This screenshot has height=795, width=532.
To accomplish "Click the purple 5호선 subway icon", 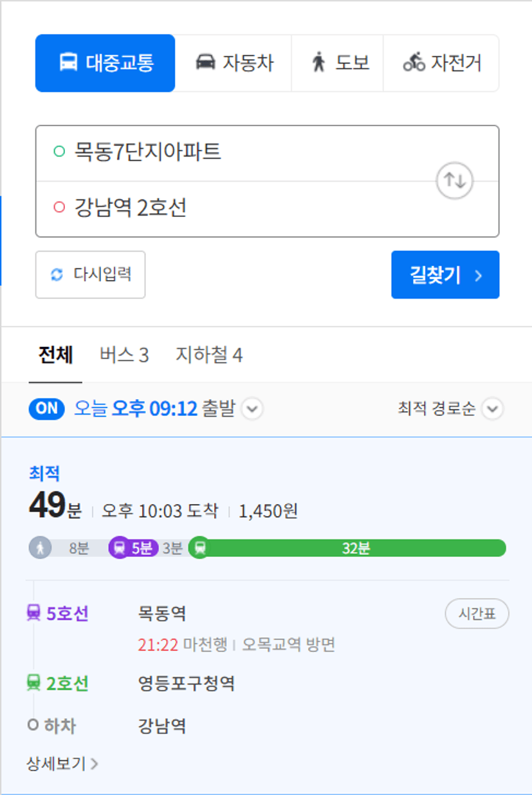I will [33, 613].
